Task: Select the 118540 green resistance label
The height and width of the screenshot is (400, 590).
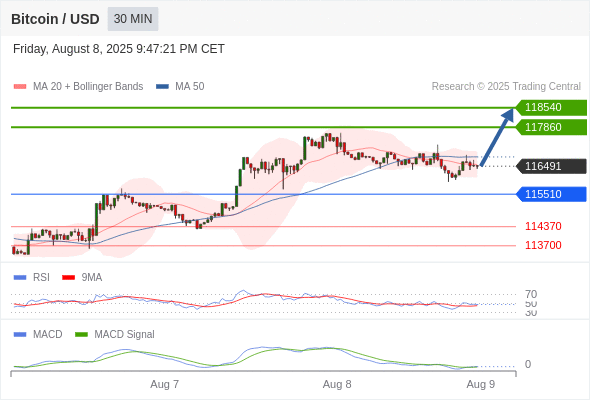Action: (x=551, y=108)
